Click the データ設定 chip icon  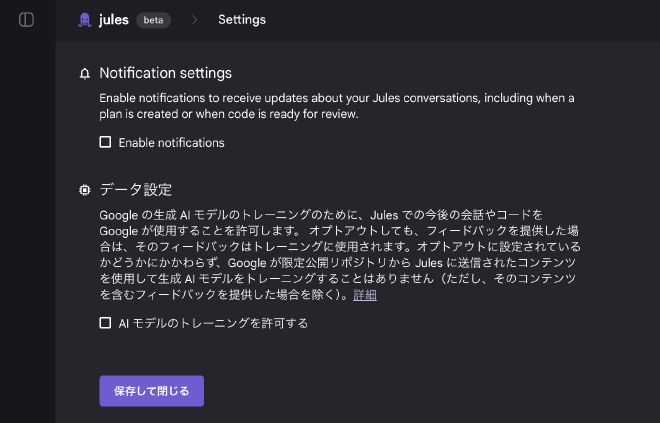coord(85,190)
